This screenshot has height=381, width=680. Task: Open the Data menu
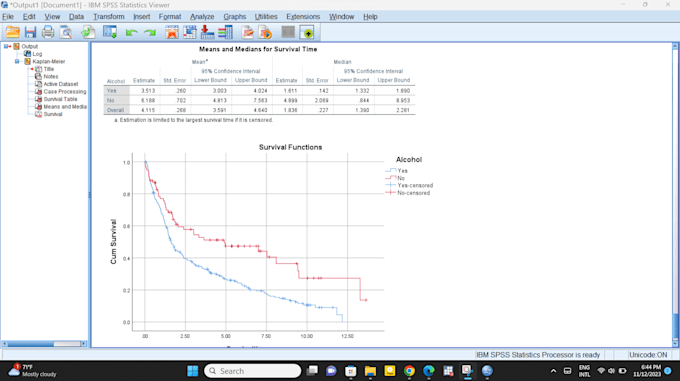click(76, 16)
